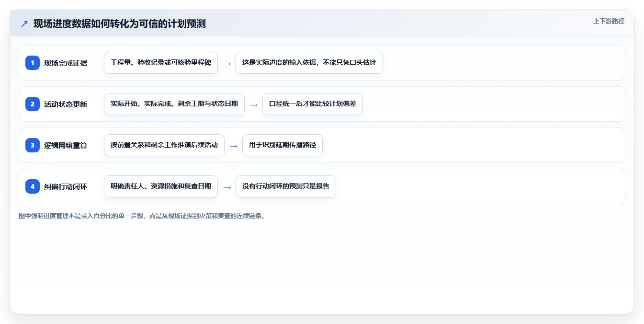Click the diagonal arrow icon beside the title
The image size is (644, 324).
[24, 23]
